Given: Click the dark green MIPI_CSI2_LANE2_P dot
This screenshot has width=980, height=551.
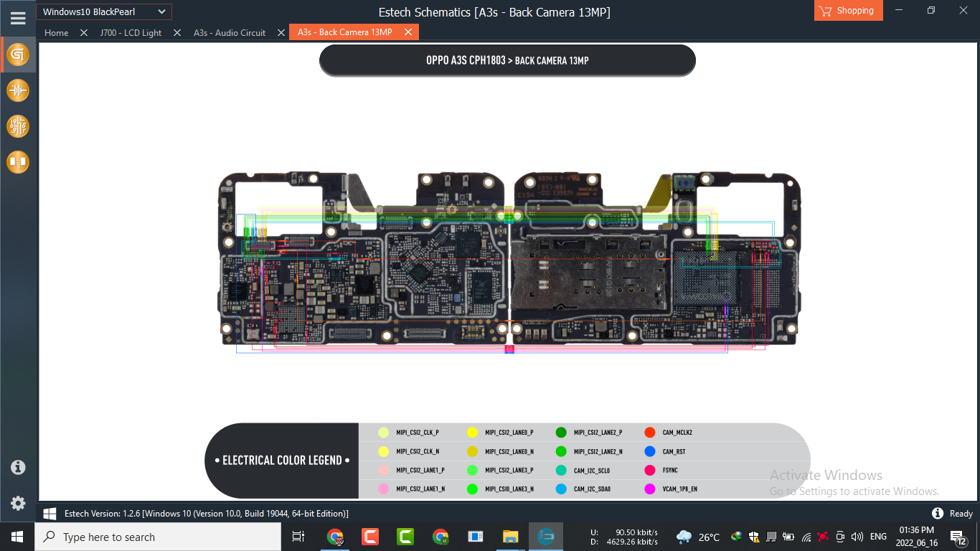Looking at the screenshot, I should (561, 433).
